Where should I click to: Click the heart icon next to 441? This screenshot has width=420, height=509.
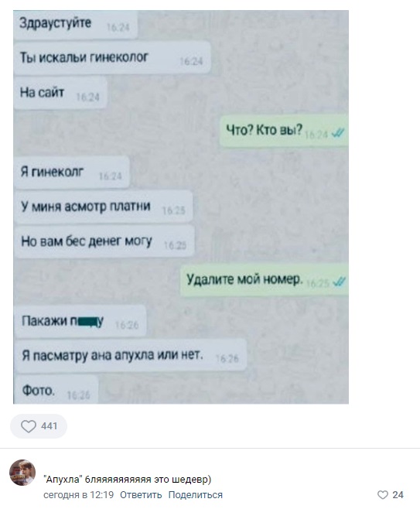pyautogui.click(x=29, y=426)
